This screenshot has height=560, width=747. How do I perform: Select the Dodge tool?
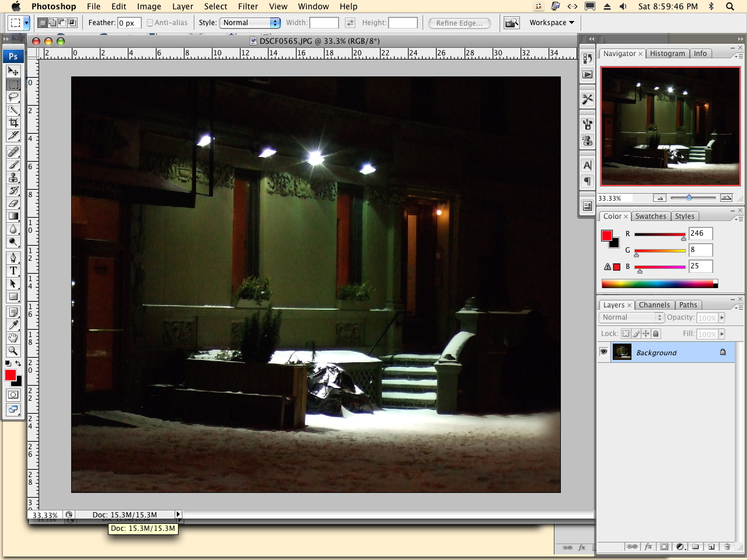13,242
